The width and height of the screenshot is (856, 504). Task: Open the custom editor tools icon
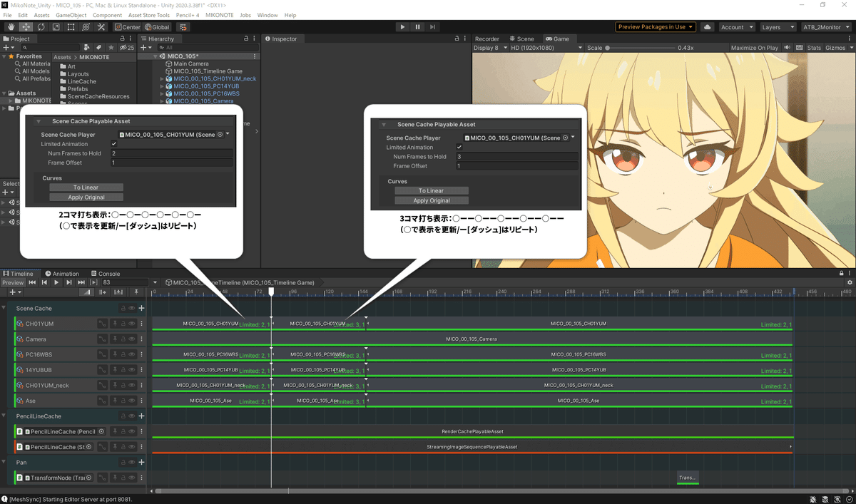point(101,27)
